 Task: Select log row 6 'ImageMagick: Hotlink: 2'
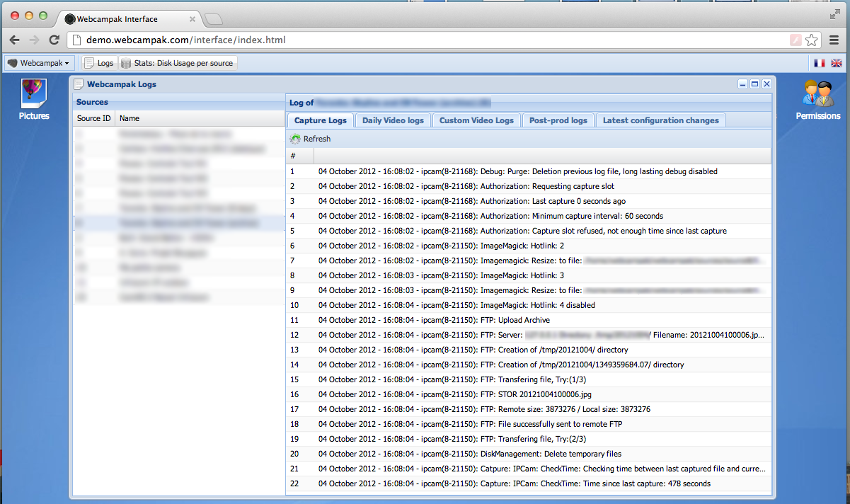(529, 246)
